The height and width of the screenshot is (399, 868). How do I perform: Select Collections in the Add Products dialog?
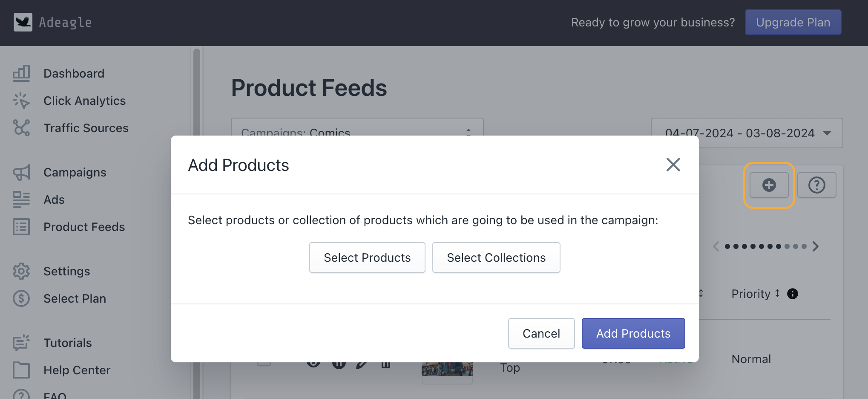(496, 257)
